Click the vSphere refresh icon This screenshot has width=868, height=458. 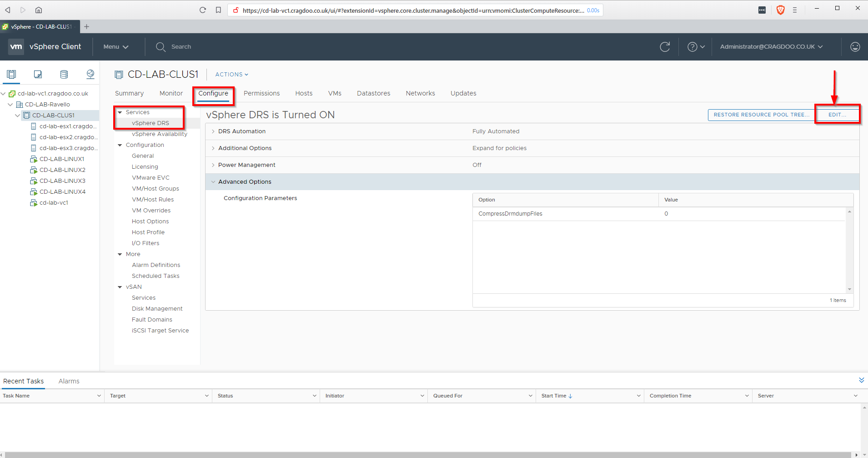click(x=665, y=46)
